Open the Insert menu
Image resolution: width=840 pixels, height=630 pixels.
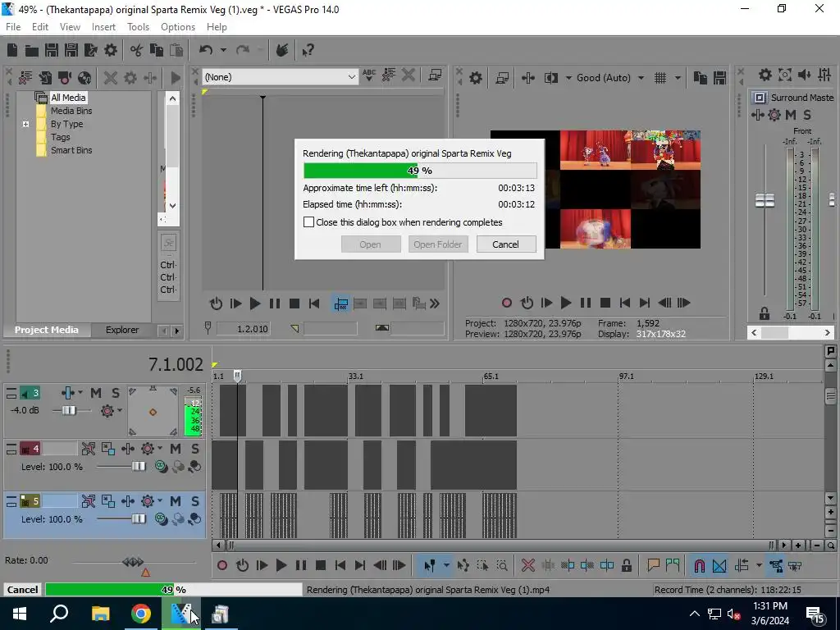pos(103,27)
